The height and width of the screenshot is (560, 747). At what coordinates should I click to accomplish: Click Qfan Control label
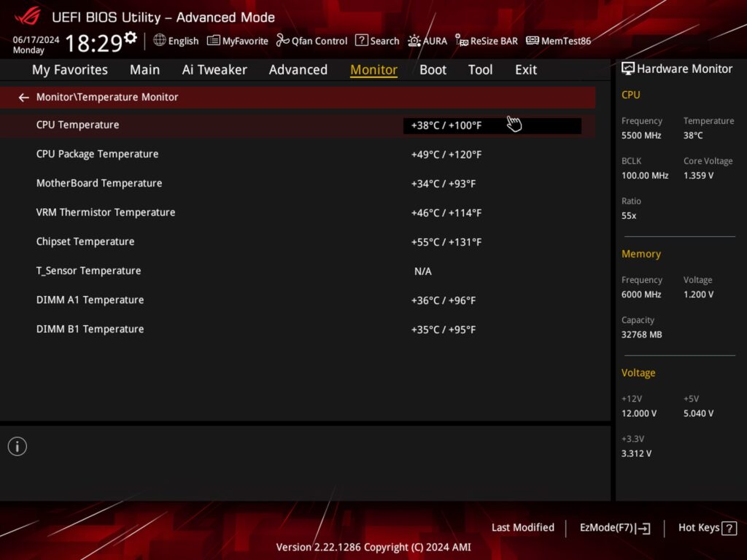pos(320,41)
